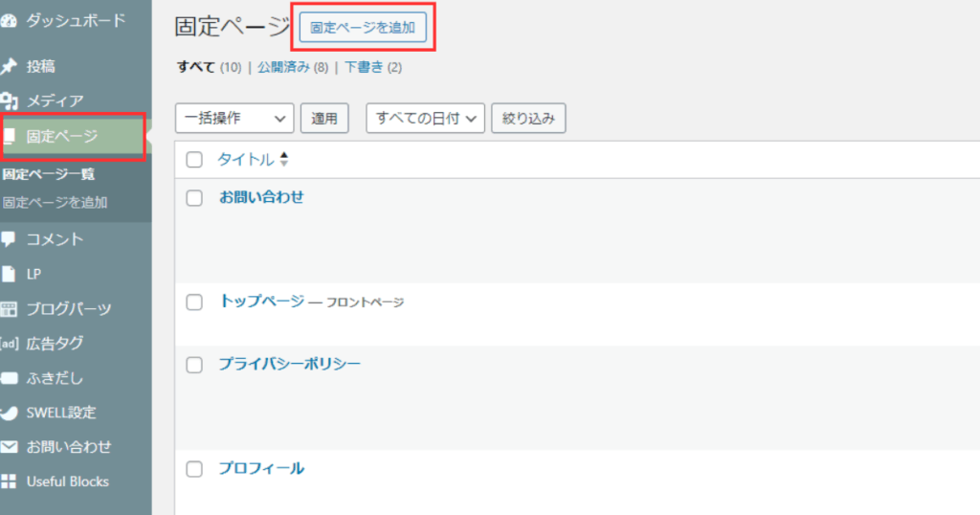Click the grid icon beside ブログパーツ

coord(9,309)
